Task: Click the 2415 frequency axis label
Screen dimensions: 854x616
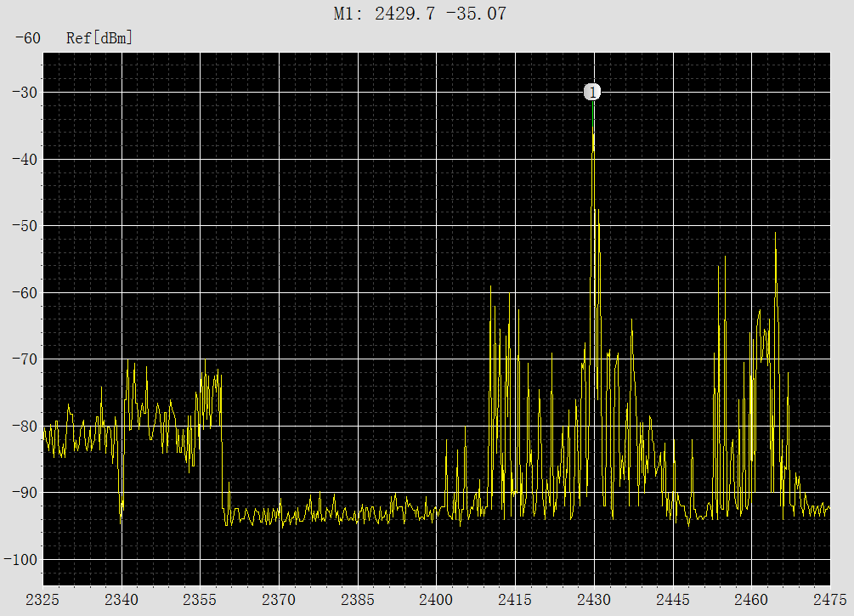Action: (515, 600)
